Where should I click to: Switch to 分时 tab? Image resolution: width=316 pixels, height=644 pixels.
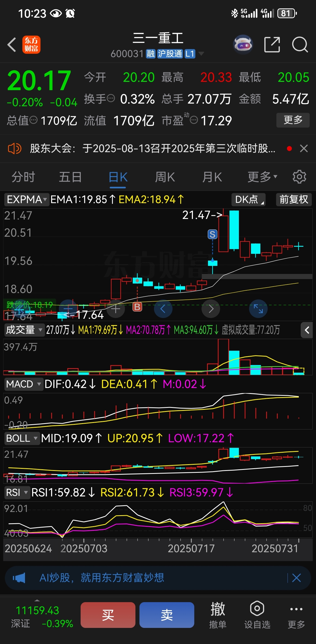click(23, 177)
